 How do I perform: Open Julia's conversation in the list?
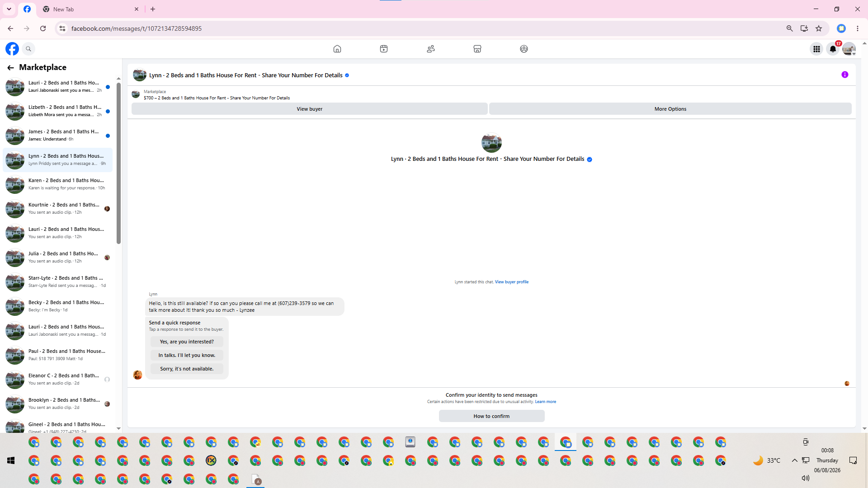coord(58,258)
